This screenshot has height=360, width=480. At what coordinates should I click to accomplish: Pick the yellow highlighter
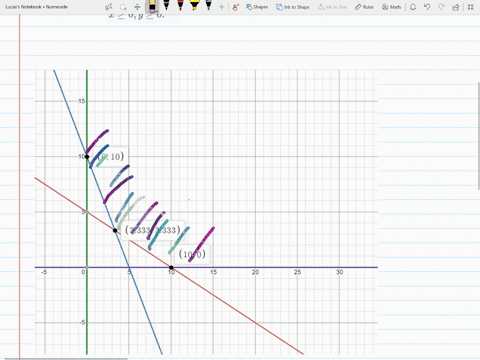pyautogui.click(x=194, y=5)
